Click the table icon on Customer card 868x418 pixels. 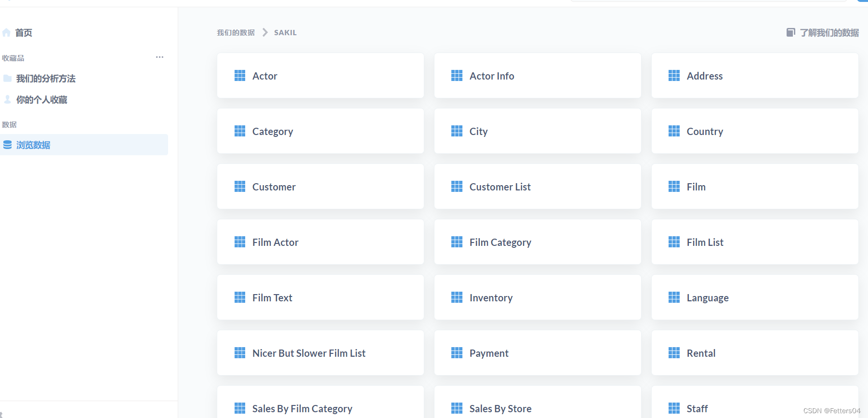pos(240,187)
